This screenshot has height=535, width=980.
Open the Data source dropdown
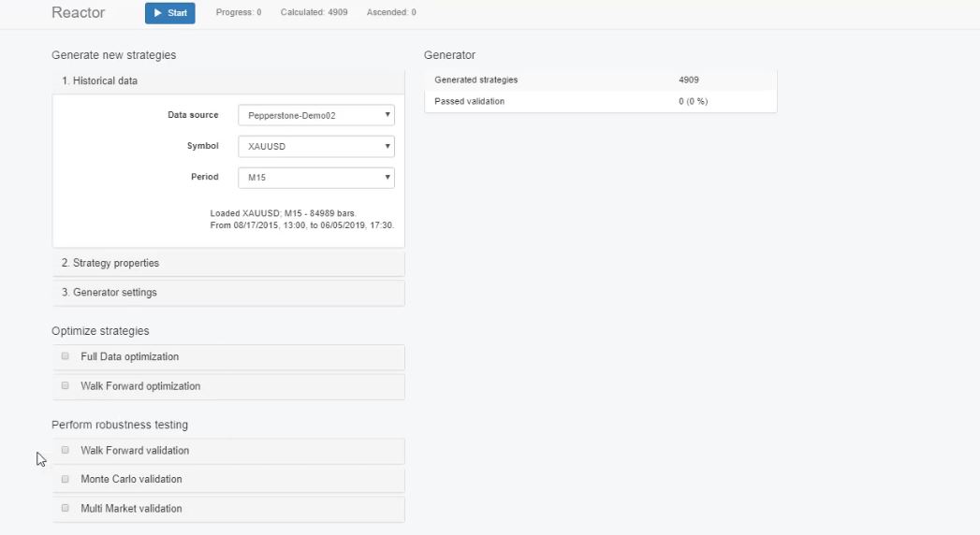(x=315, y=115)
